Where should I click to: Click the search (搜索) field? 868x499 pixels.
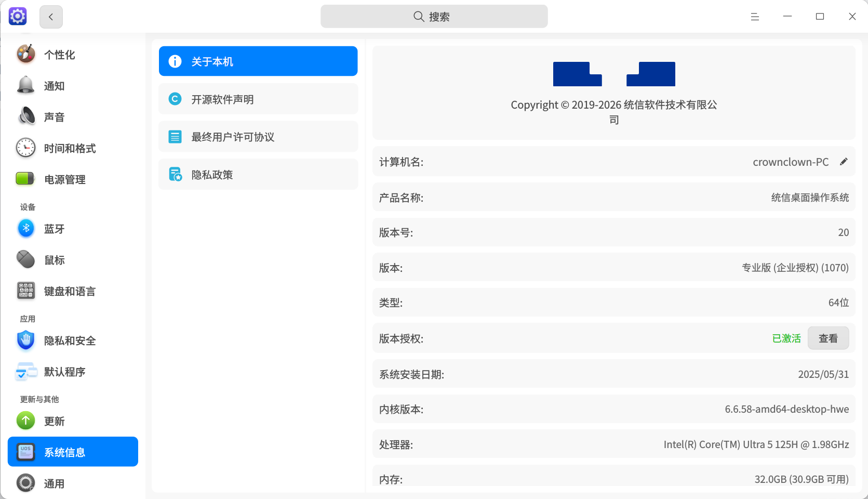tap(434, 17)
